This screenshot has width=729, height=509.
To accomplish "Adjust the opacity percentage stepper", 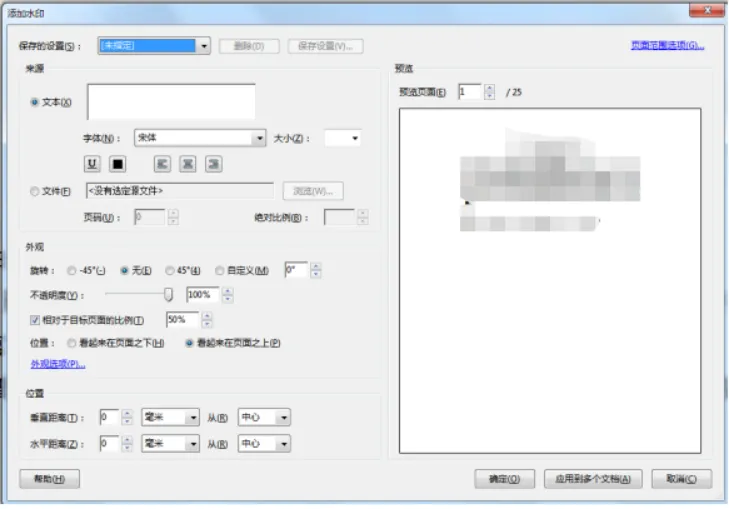I will pyautogui.click(x=227, y=295).
